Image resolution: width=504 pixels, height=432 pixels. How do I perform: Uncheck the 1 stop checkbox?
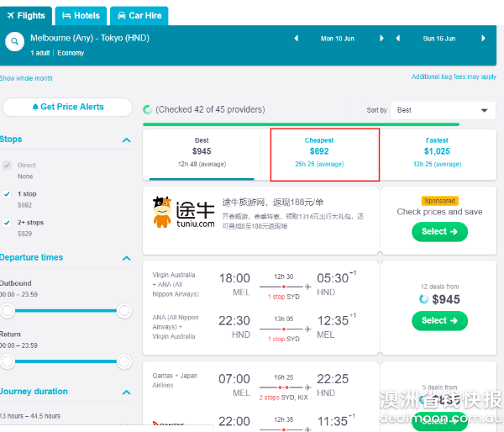pos(7,194)
